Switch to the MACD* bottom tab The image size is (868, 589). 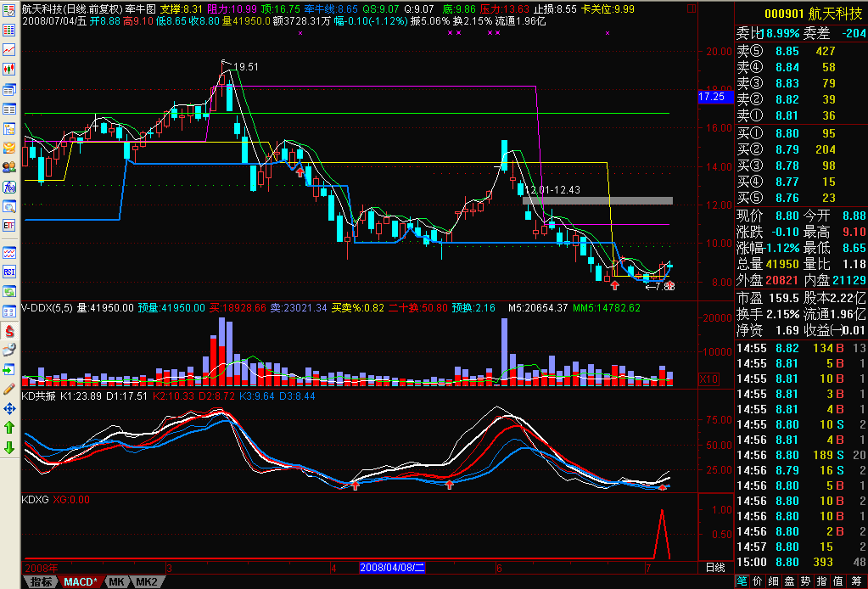(80, 582)
